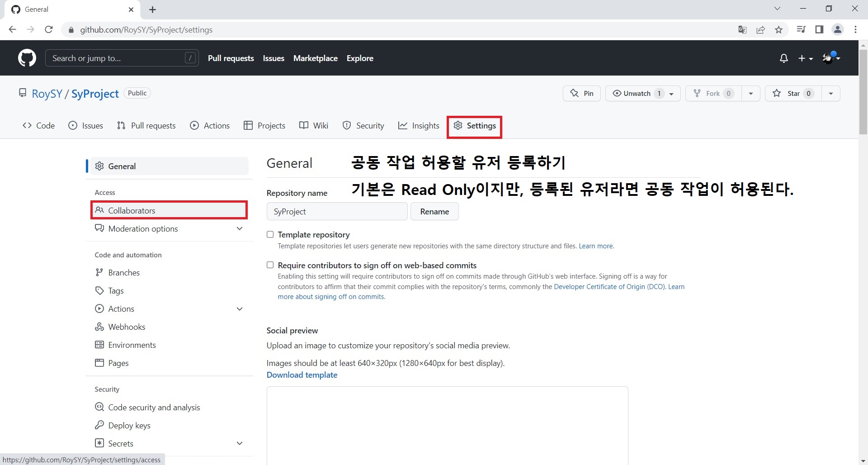Open the RoySY owner link
The image size is (868, 465).
(47, 94)
